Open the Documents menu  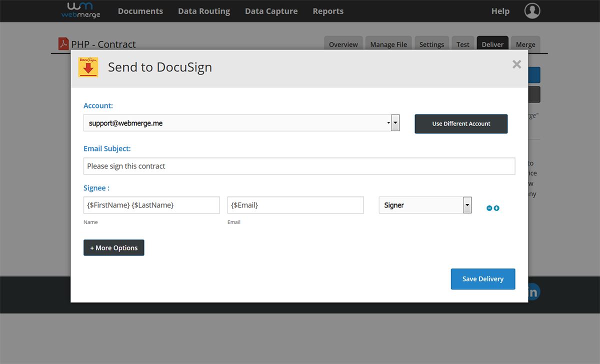point(140,11)
